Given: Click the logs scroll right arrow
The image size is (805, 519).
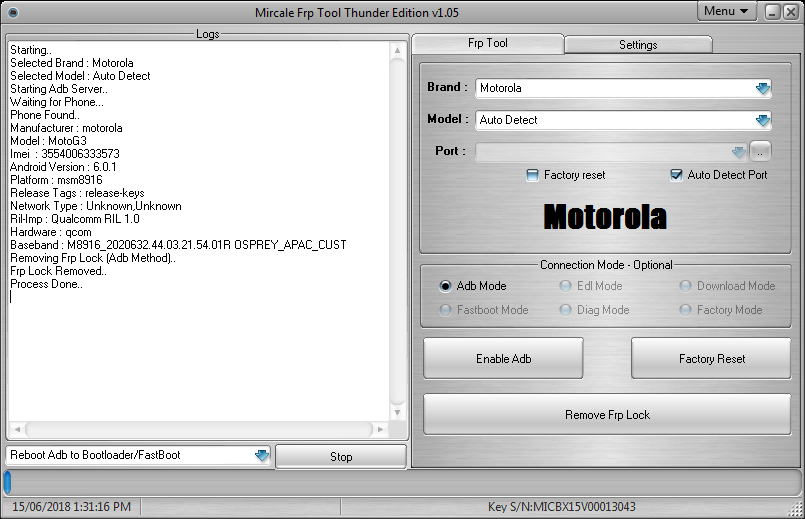Looking at the screenshot, I should click(380, 429).
